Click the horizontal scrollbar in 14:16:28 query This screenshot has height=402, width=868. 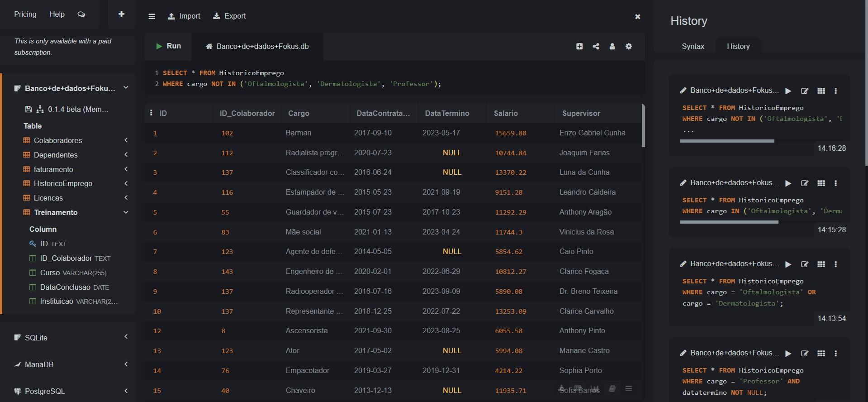click(x=727, y=141)
